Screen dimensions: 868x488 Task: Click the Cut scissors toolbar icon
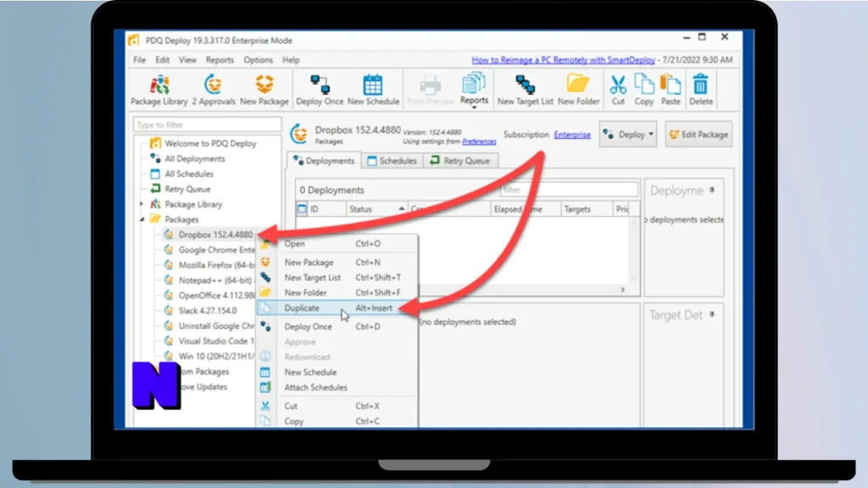tap(618, 90)
